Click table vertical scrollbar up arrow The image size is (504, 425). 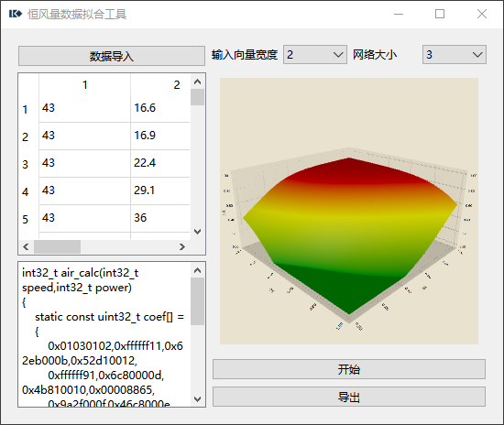(x=197, y=82)
